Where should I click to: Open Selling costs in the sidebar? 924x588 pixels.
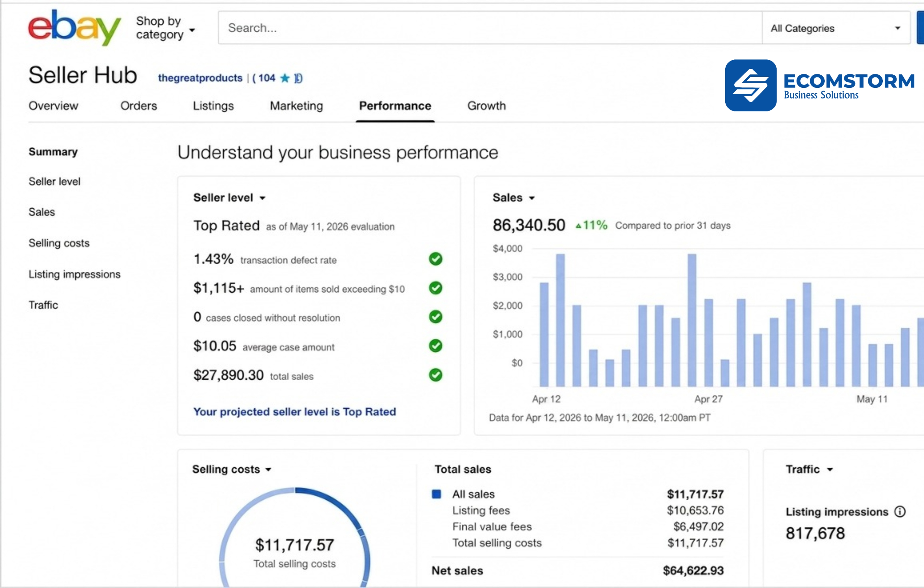point(59,243)
